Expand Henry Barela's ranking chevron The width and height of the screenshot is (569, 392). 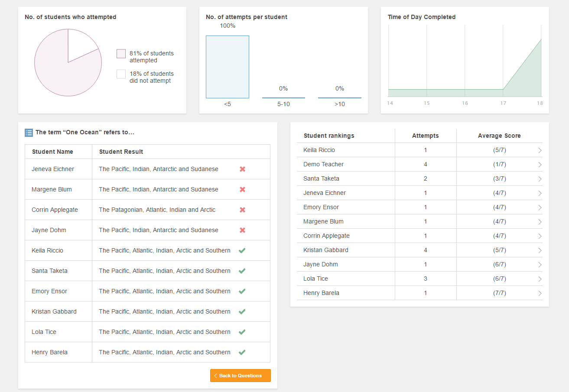(x=540, y=293)
